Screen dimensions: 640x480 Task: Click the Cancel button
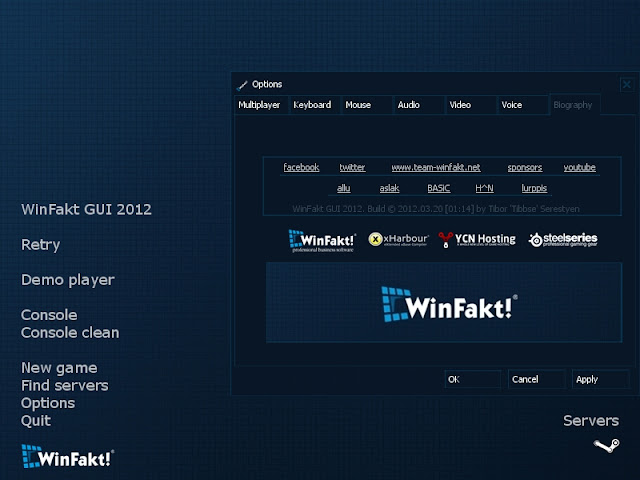[x=536, y=379]
